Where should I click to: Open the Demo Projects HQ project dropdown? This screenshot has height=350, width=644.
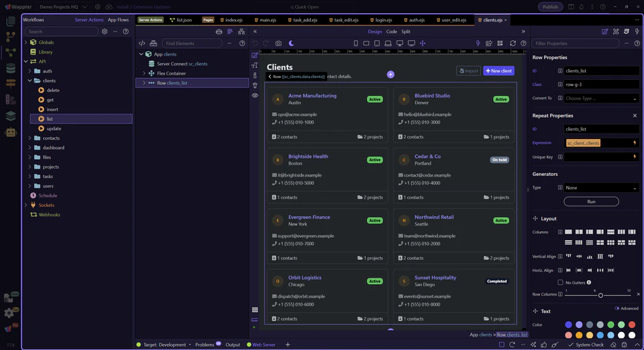pyautogui.click(x=63, y=7)
